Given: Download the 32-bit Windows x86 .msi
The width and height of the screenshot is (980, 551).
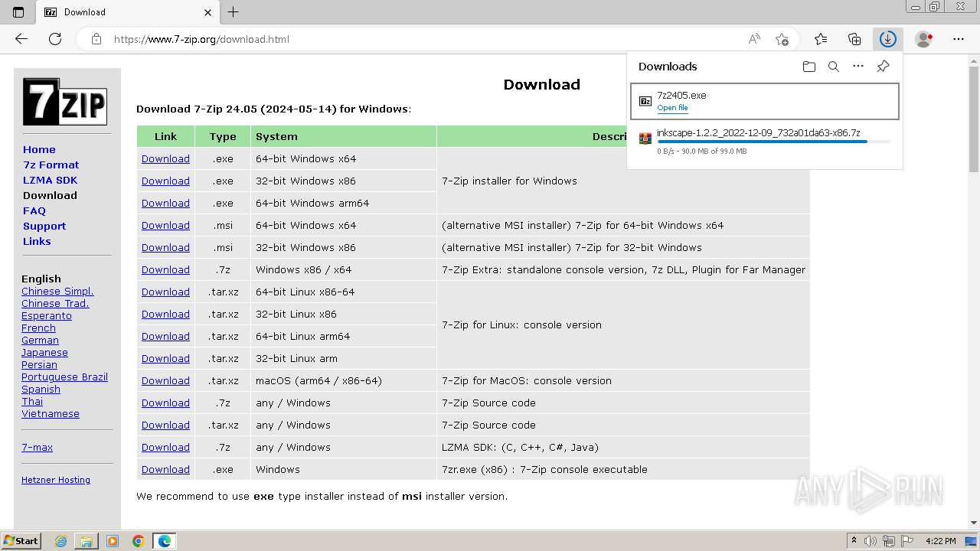Looking at the screenshot, I should pyautogui.click(x=165, y=247).
